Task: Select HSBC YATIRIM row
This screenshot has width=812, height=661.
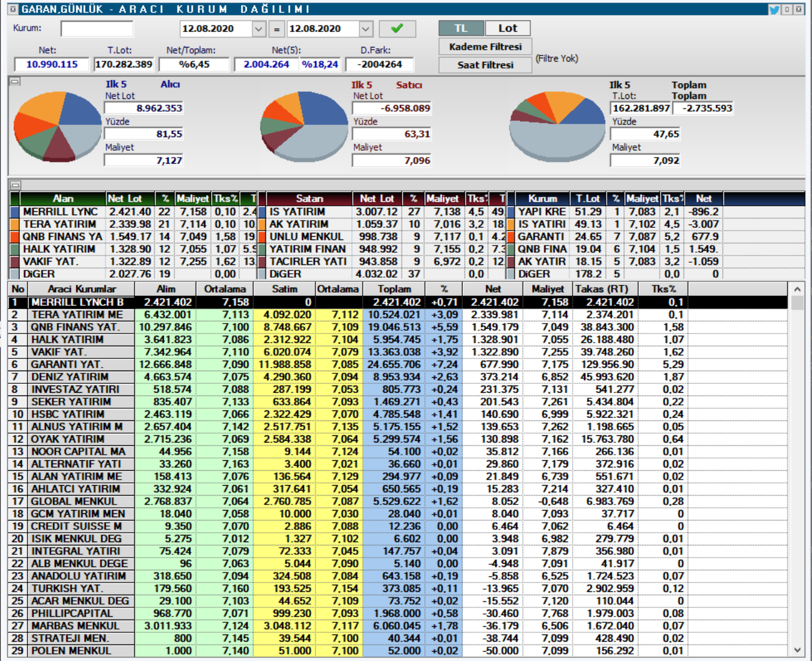Action: tap(397, 414)
